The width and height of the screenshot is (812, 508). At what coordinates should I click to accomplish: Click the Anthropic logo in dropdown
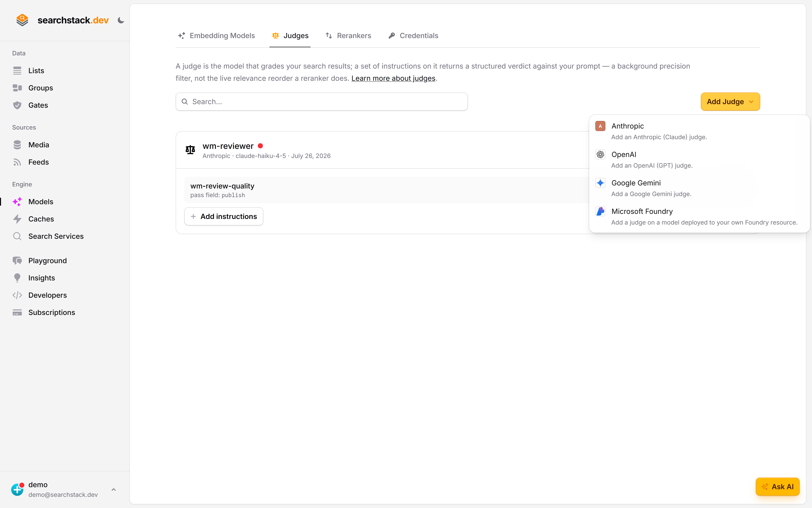point(600,126)
